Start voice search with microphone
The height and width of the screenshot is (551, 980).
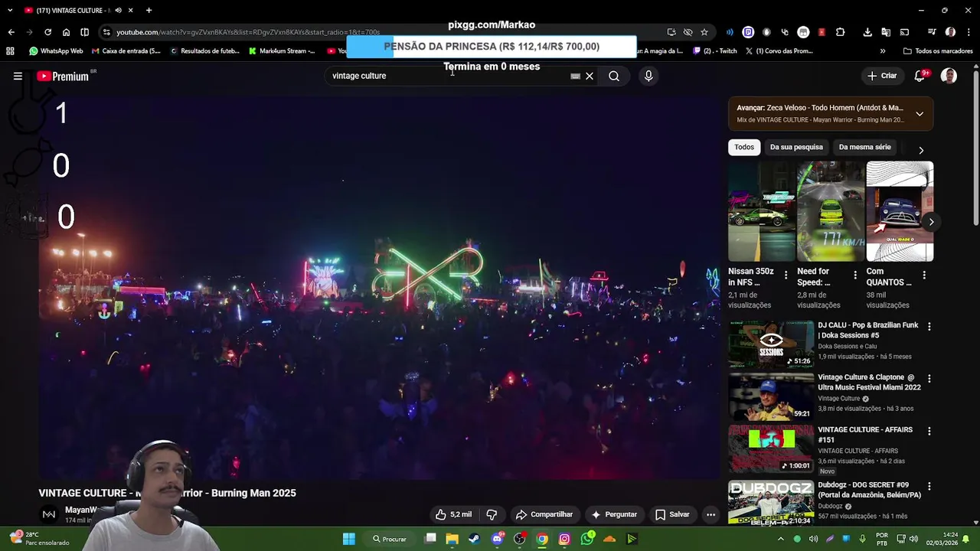[648, 76]
